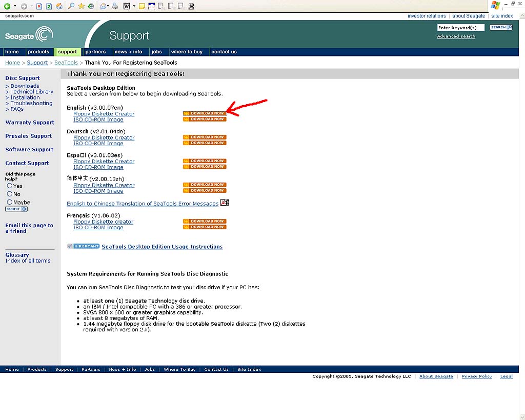The width and height of the screenshot is (525, 420).
Task: Download English ISO CD-ROM Image now
Action: (x=205, y=119)
